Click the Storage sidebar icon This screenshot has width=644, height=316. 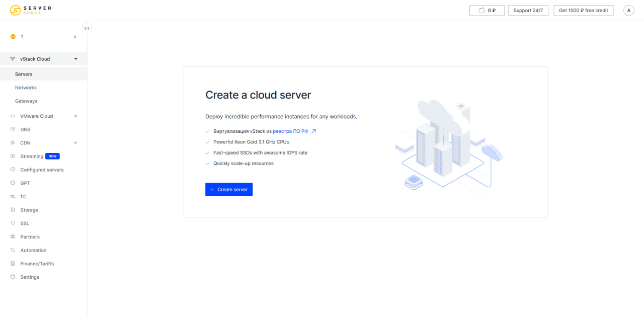pyautogui.click(x=13, y=210)
